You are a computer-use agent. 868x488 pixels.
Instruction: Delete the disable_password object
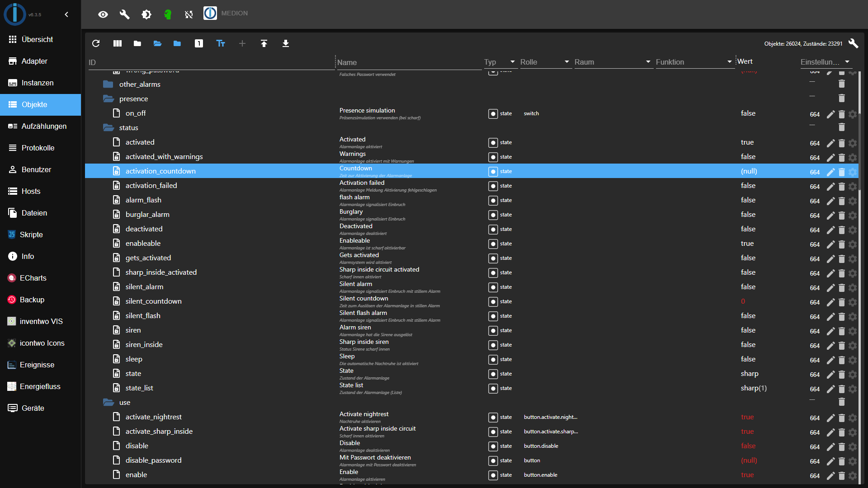click(842, 461)
